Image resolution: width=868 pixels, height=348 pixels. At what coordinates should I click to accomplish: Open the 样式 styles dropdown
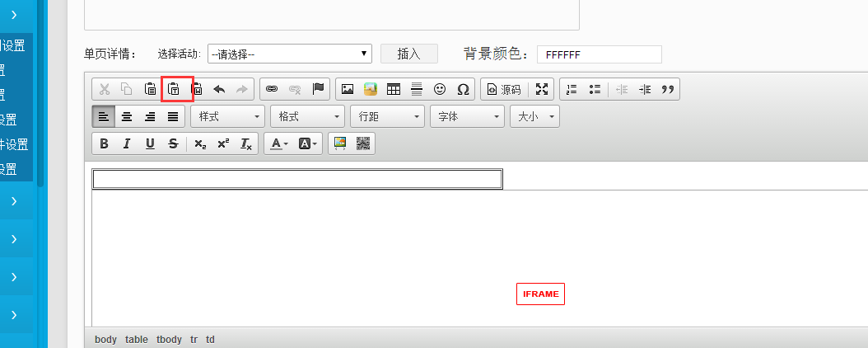227,116
